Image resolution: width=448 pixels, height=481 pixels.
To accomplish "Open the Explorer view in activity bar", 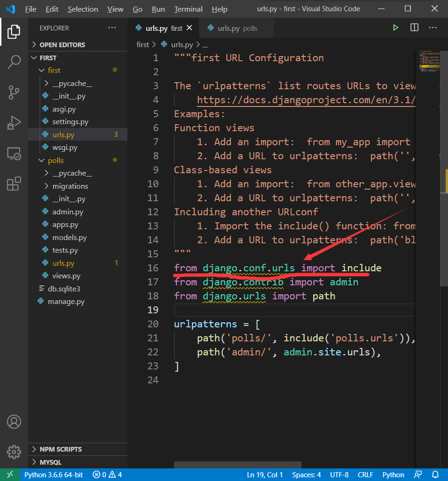I will click(x=14, y=32).
